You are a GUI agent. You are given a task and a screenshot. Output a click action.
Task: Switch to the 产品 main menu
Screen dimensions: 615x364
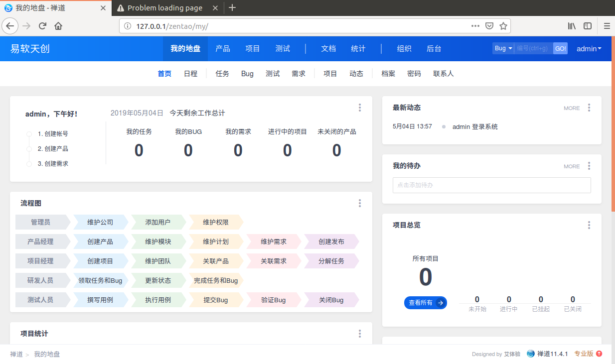(x=223, y=49)
